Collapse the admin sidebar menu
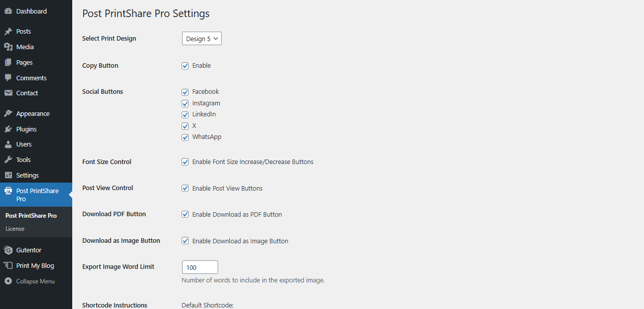Viewport: 644px width, 309px height. [30, 281]
